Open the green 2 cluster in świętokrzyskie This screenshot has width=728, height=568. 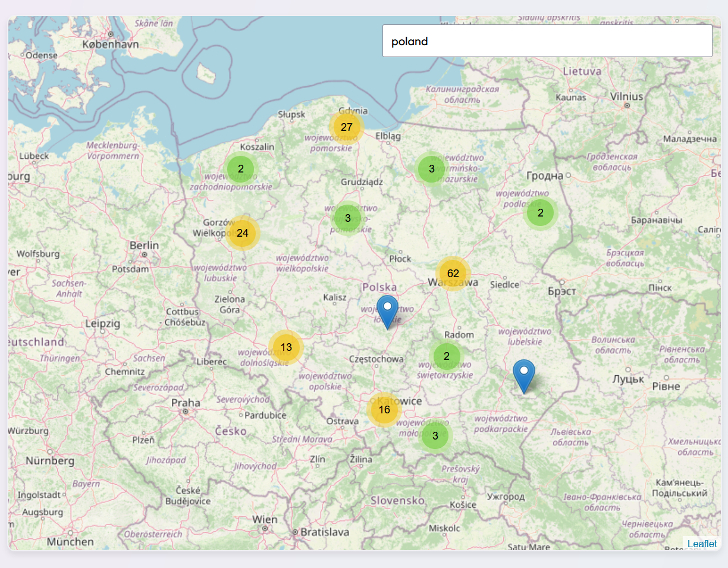[445, 356]
